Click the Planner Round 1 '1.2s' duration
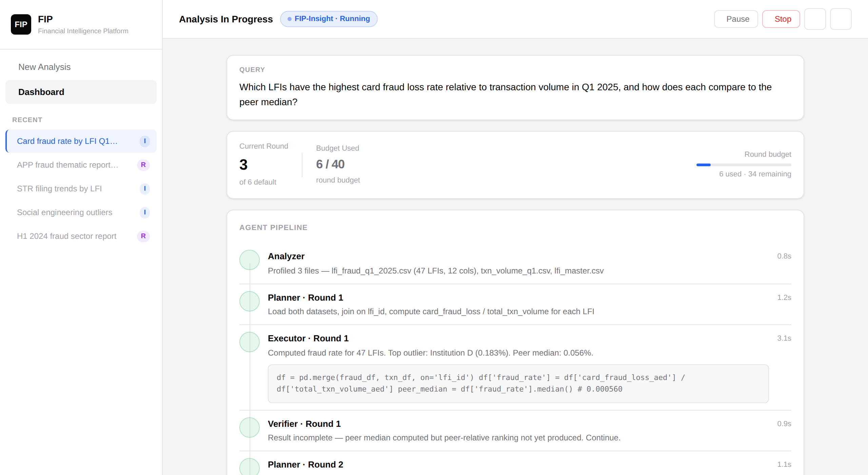Image resolution: width=868 pixels, height=475 pixels. tap(784, 298)
